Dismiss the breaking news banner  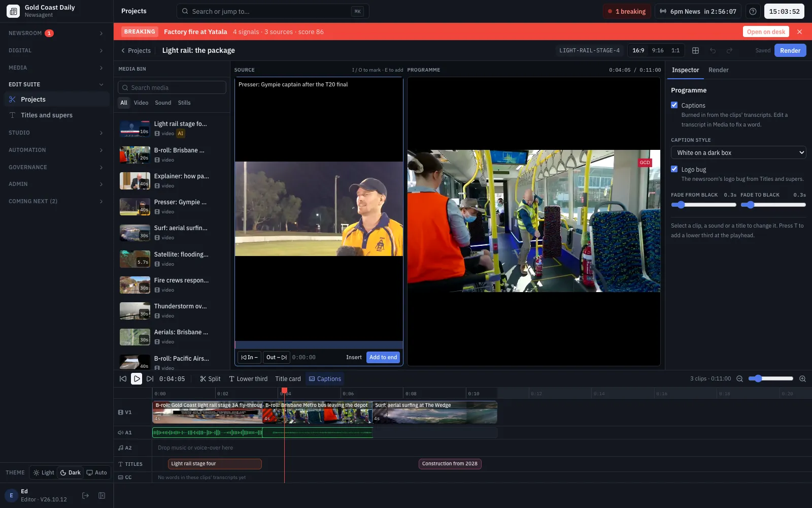[x=800, y=31]
